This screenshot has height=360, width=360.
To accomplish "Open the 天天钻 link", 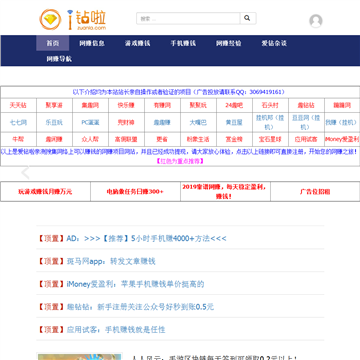I will tap(18, 105).
